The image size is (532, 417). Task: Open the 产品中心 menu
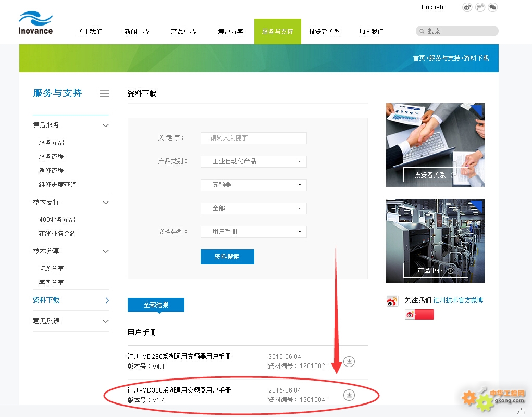point(183,32)
